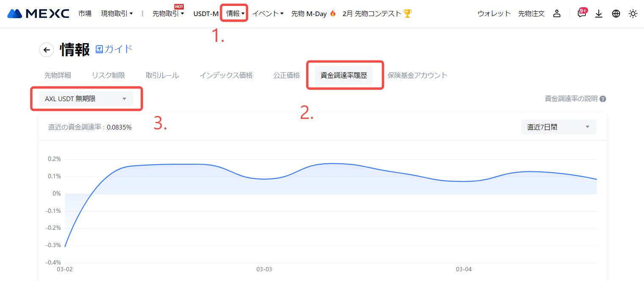Open the chat notifications icon
This screenshot has height=281, width=644.
582,14
